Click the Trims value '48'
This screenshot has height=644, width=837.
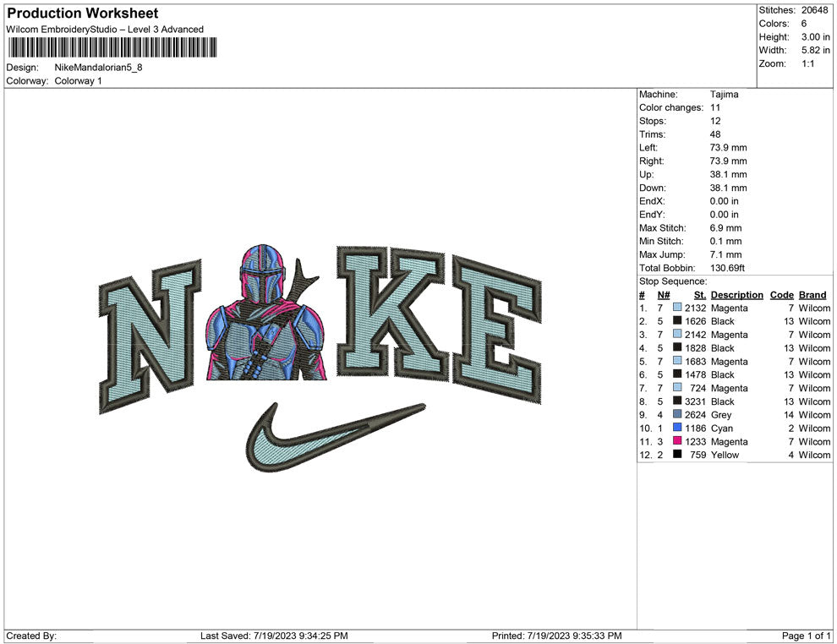715,134
